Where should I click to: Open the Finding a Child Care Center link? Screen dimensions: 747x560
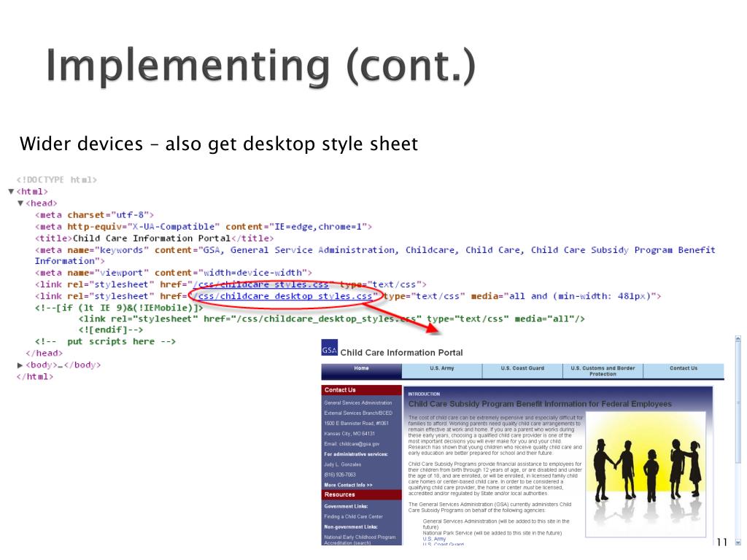(x=354, y=517)
